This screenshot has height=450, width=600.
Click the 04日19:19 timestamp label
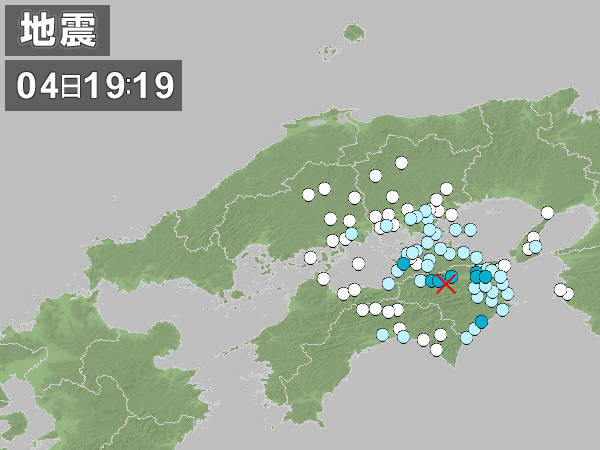point(93,85)
